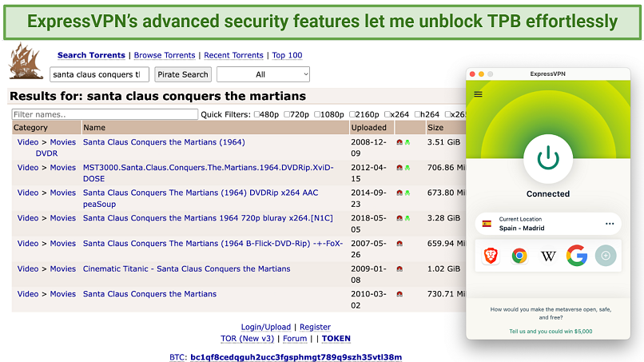Open Search Torrents tab
Image resolution: width=644 pixels, height=362 pixels.
[91, 55]
